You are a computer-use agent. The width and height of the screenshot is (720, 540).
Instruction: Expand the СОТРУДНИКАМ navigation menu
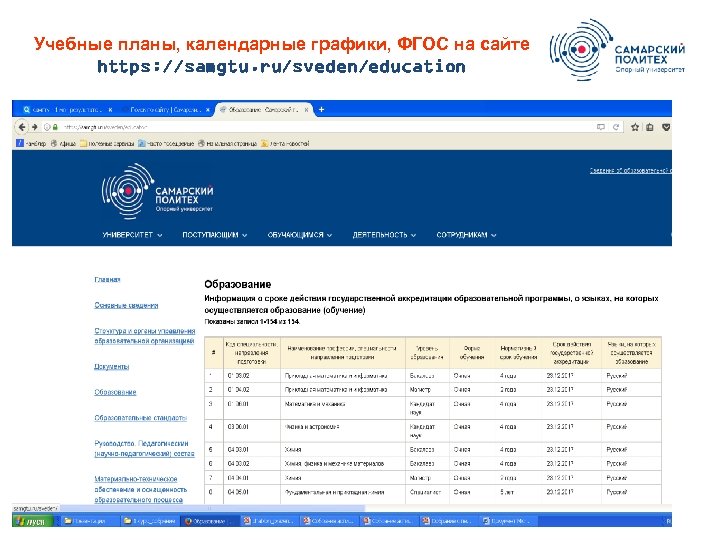point(466,235)
